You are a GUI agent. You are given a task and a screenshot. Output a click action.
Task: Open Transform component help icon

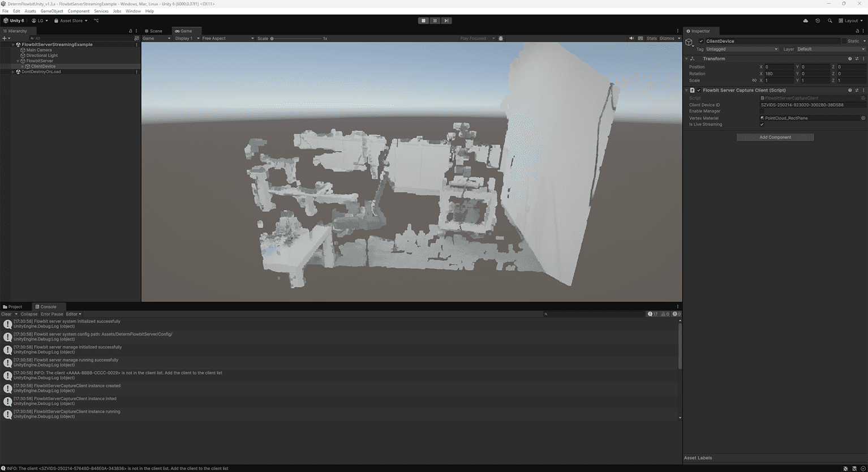850,58
